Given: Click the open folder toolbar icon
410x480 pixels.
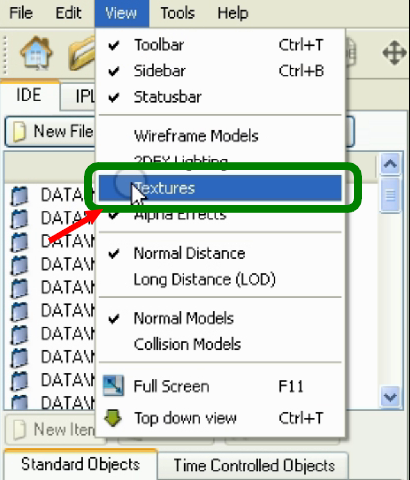Looking at the screenshot, I should tap(82, 53).
